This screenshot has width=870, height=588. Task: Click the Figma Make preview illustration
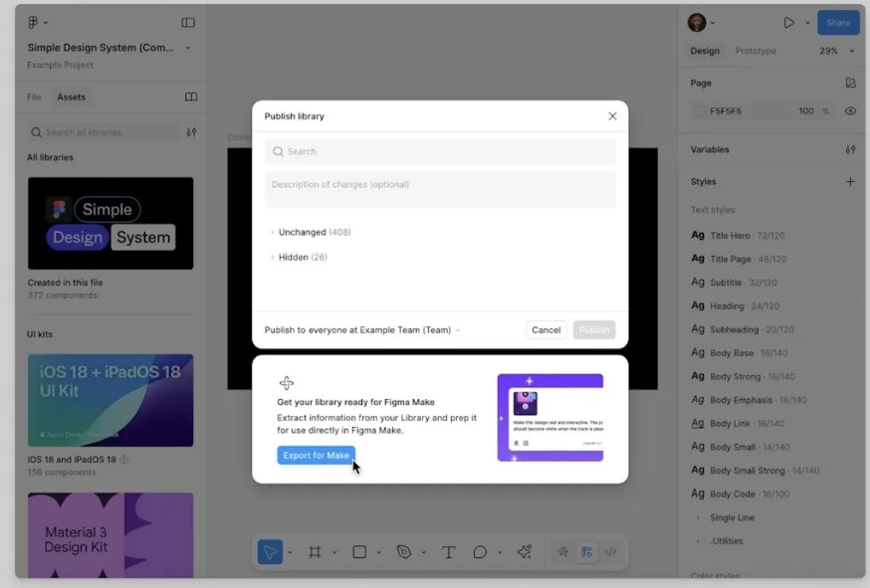[x=549, y=418]
